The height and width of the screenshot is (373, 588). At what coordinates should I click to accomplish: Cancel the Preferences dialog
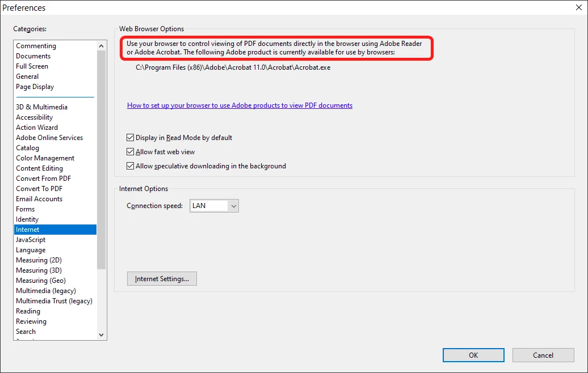point(543,355)
